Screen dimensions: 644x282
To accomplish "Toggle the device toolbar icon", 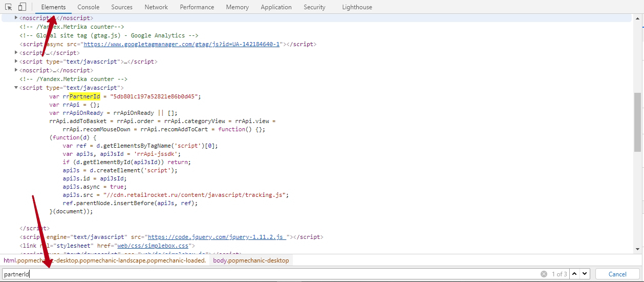I will pos(22,7).
